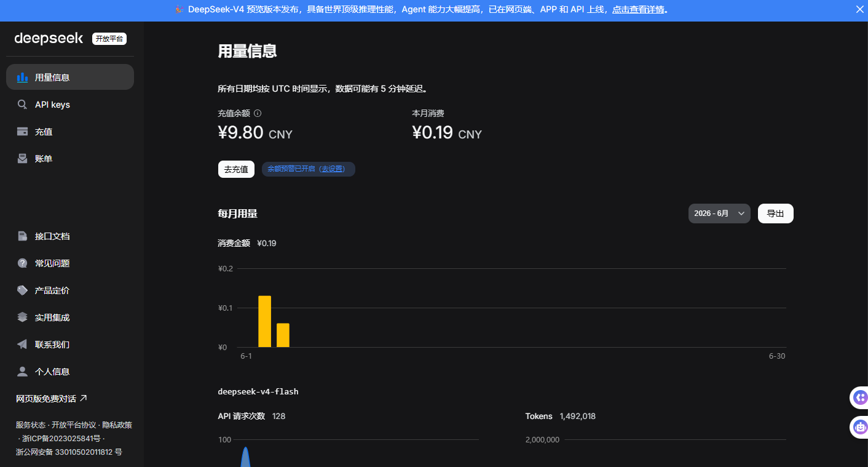Click the taller yellow bar in the spending chart

click(x=264, y=321)
